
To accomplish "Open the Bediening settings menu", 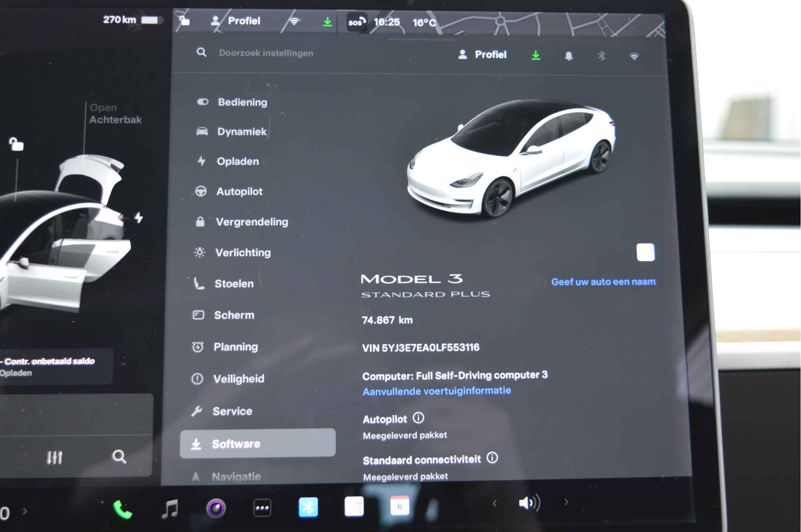I will coord(232,102).
